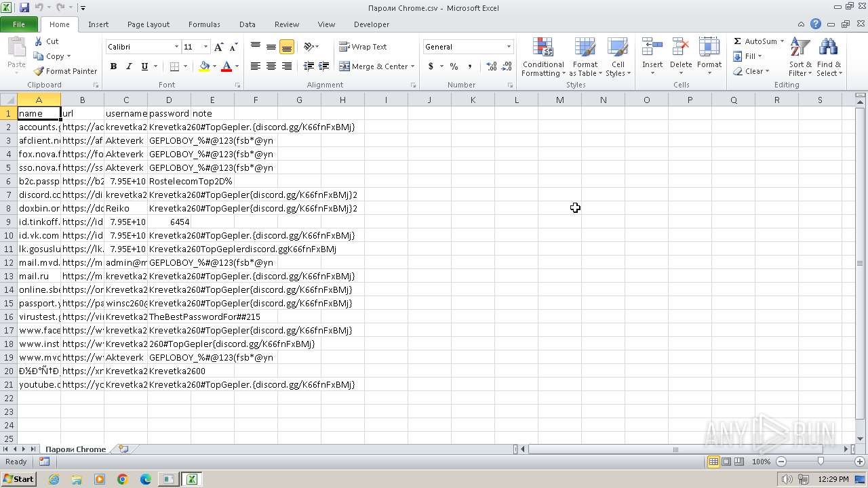Open the font name Calibri dropdown

pyautogui.click(x=176, y=47)
